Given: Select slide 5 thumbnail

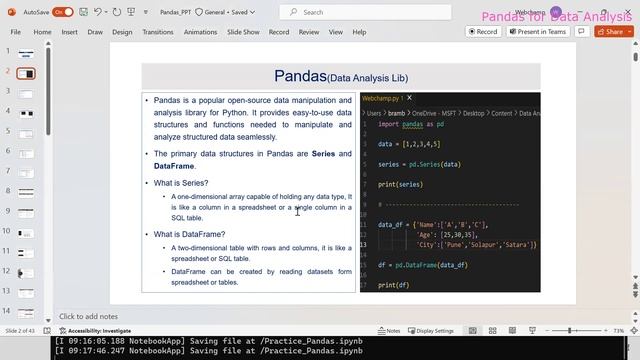Looking at the screenshot, I should (x=26, y=133).
